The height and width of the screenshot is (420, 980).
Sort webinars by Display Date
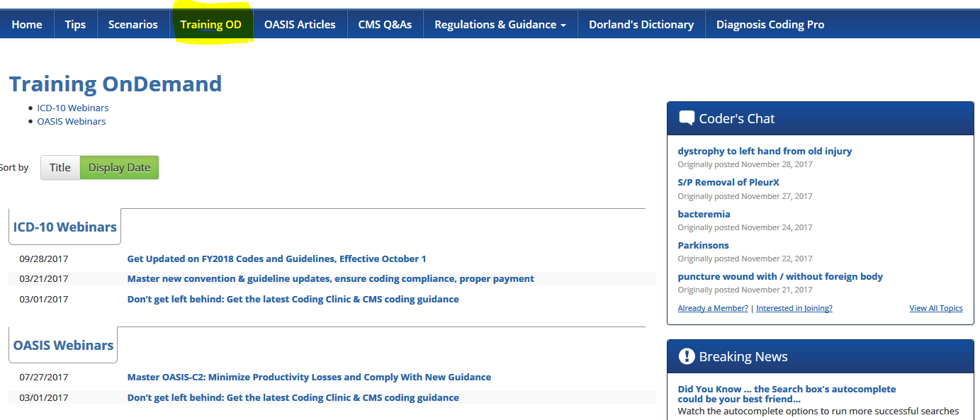coord(119,167)
